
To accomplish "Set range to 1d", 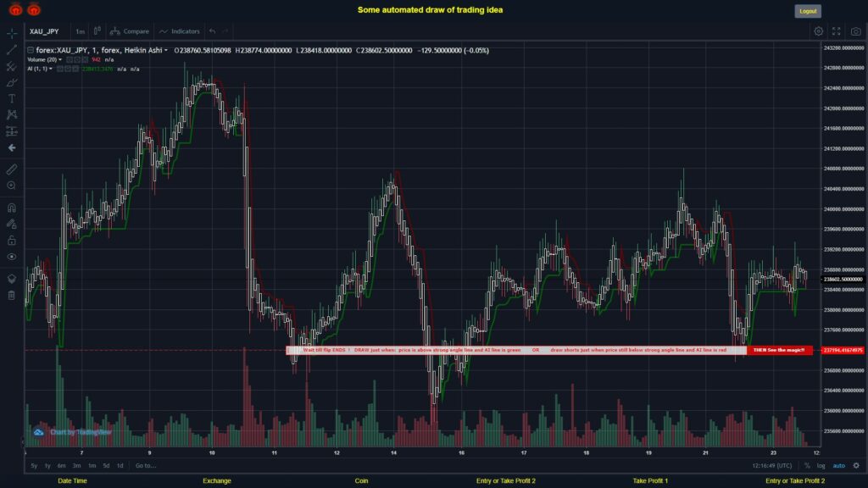I will pyautogui.click(x=120, y=466).
